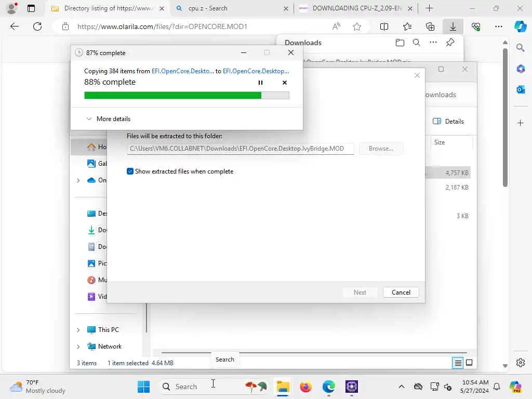Expand Network tree node
The width and height of the screenshot is (532, 399).
78,347
